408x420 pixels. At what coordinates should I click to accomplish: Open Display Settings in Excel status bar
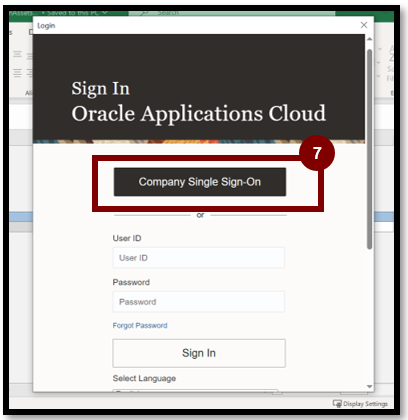(x=360, y=404)
